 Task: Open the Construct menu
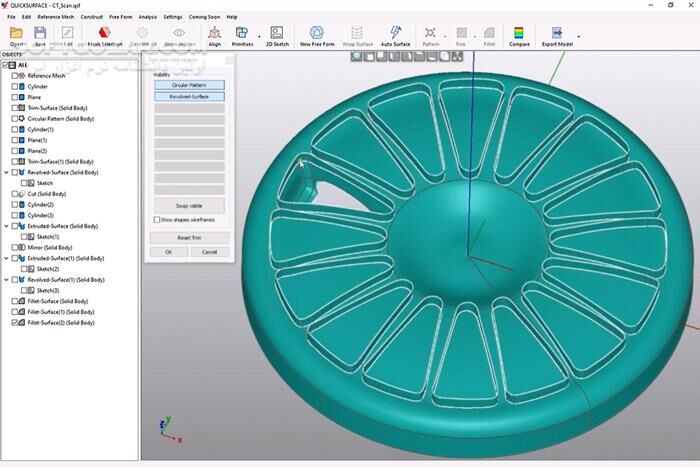click(91, 17)
